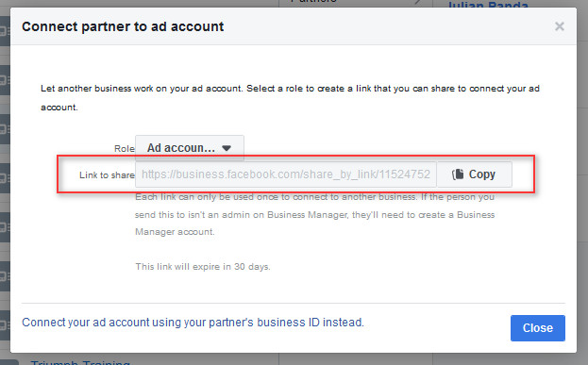
Task: Click the note about single-use links
Action: point(315,214)
